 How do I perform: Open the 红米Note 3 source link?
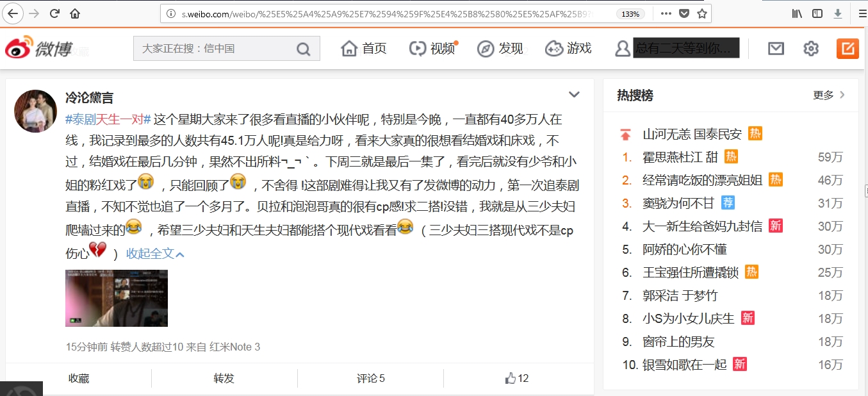[234, 347]
